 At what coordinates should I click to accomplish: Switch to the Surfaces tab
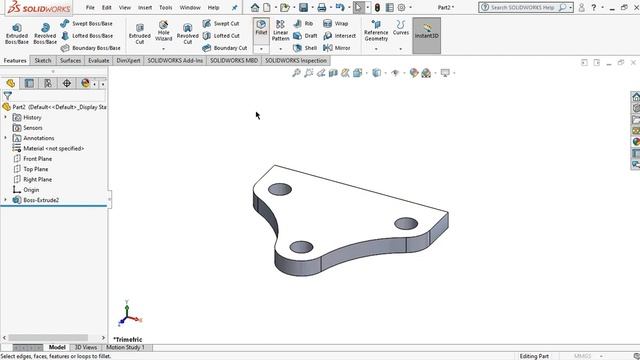[x=70, y=60]
